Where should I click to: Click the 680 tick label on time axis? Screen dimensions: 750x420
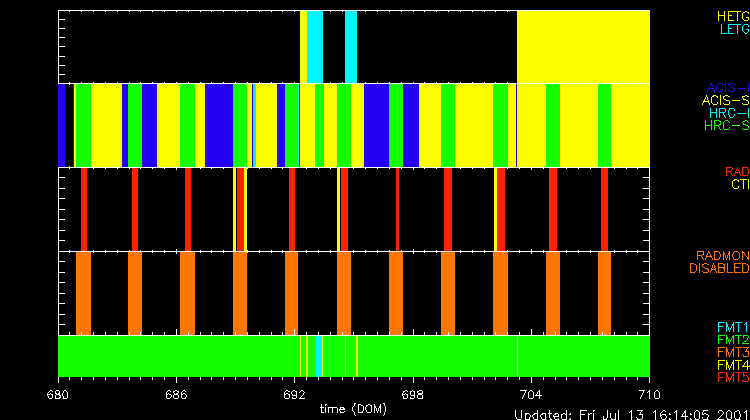click(x=59, y=394)
